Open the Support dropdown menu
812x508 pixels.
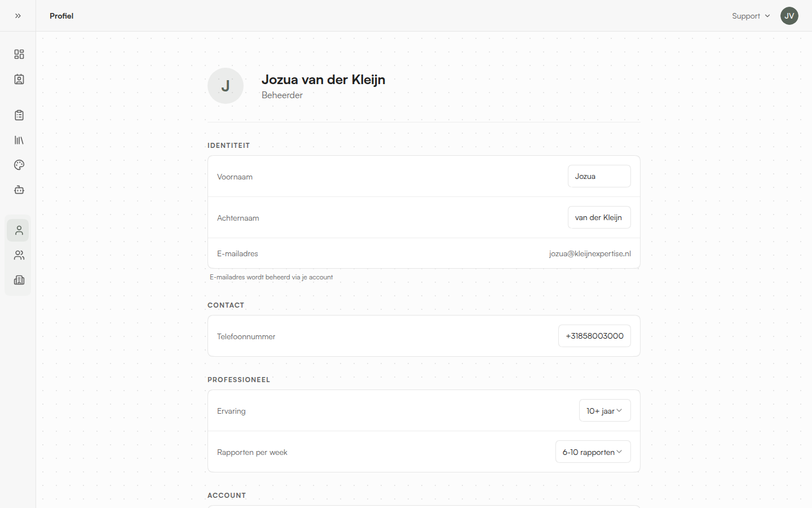click(751, 16)
